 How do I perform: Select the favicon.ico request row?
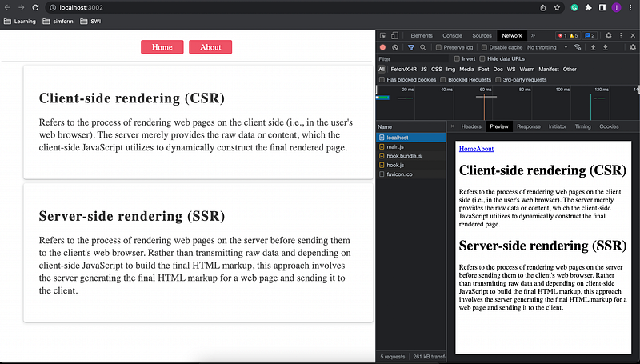click(x=411, y=174)
